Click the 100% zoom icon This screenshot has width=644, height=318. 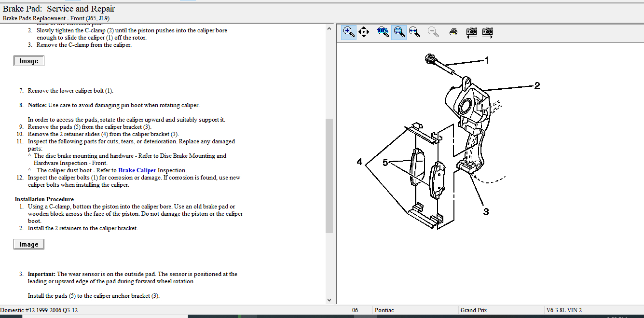[x=383, y=32]
